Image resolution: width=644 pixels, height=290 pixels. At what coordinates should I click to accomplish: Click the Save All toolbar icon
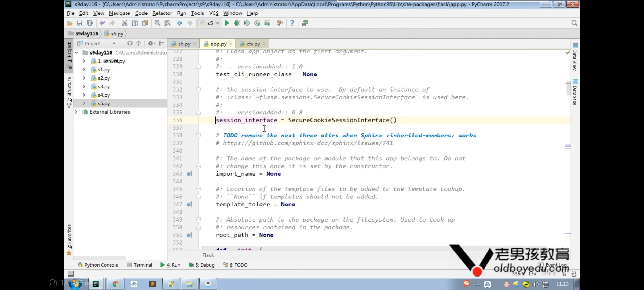pyautogui.click(x=79, y=23)
